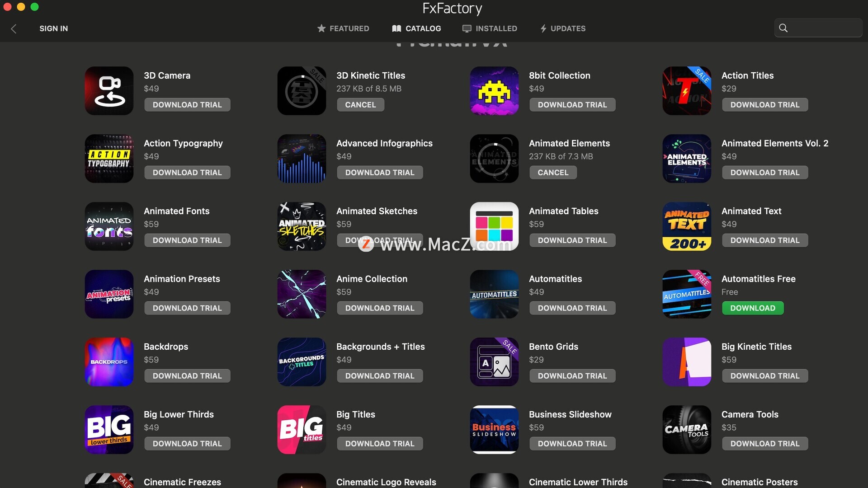Download trial for Bento Grids

click(572, 376)
